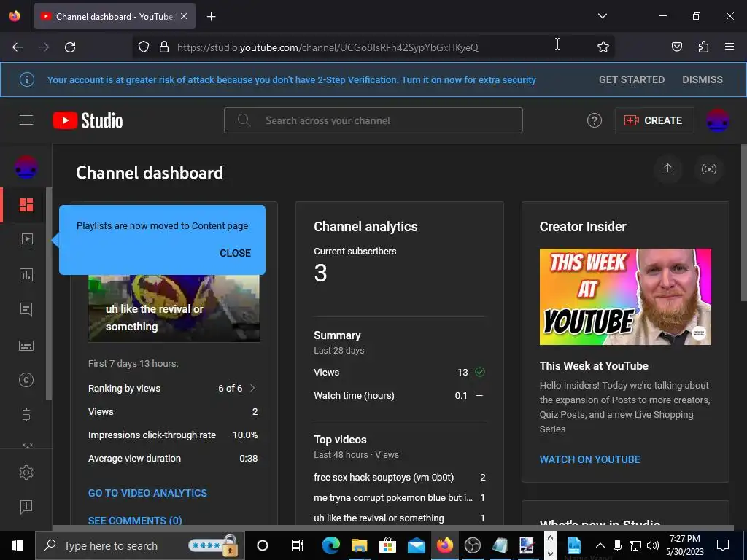Viewport: 747px width, 560px height.
Task: Close the playlists moved tooltip
Action: (x=235, y=253)
